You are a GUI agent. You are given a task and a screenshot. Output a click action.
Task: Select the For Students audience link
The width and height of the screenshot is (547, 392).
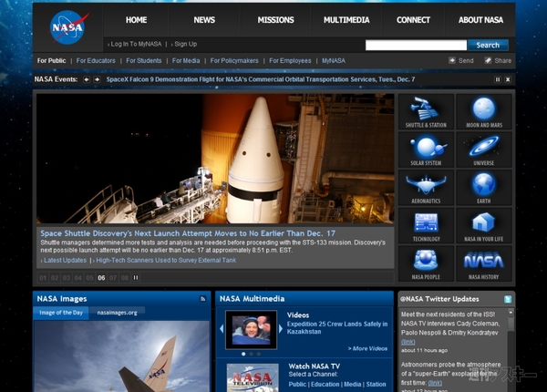click(144, 61)
